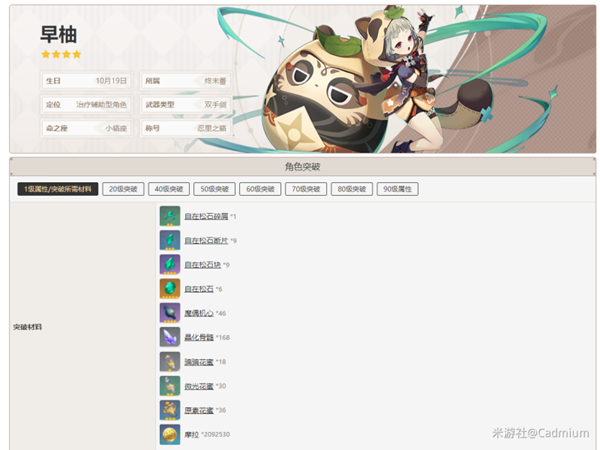600x450 pixels.
Task: Open the 50级突破 tab
Action: coord(213,189)
